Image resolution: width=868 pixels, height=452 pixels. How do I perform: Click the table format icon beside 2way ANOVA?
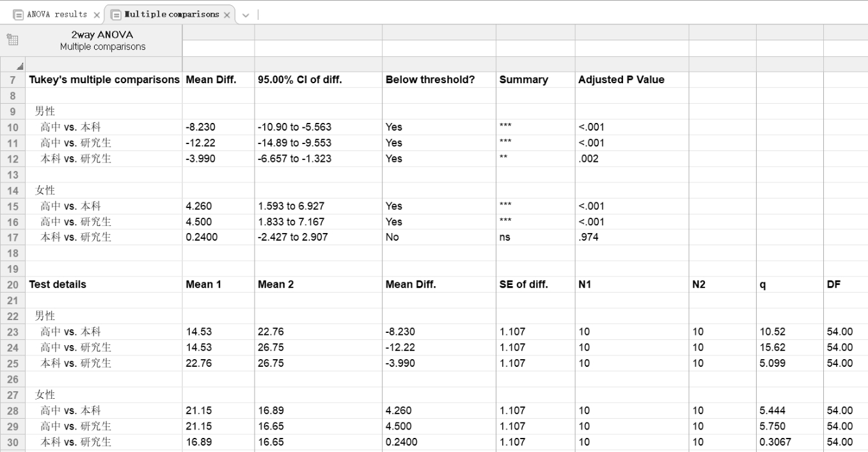pyautogui.click(x=12, y=40)
